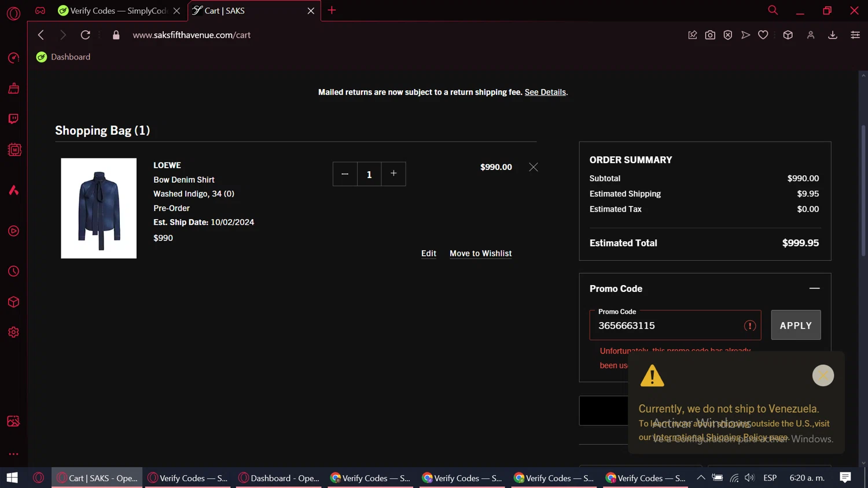Click the address bar URL
The width and height of the screenshot is (868, 488).
pyautogui.click(x=192, y=35)
